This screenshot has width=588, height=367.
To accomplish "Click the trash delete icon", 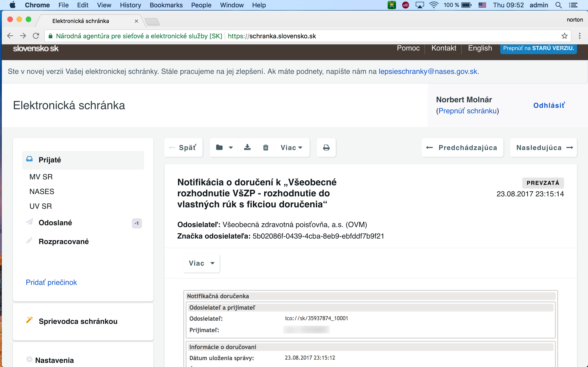I will (x=266, y=147).
